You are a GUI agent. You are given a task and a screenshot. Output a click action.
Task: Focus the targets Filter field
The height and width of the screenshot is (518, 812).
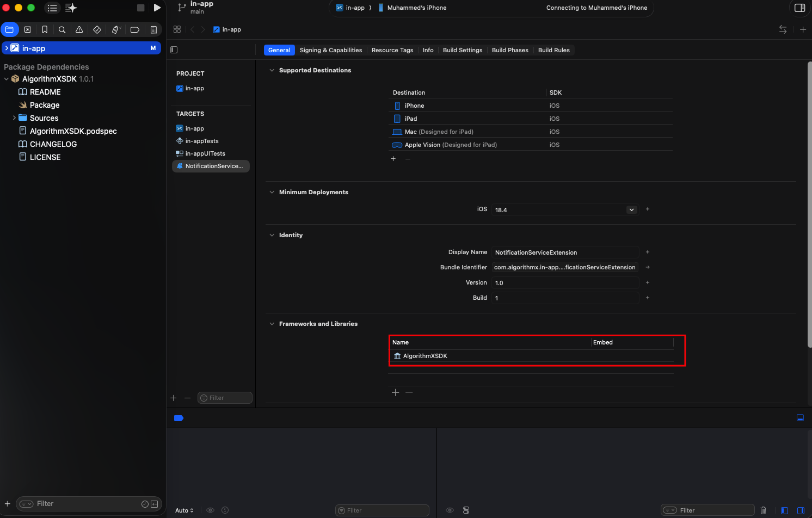(225, 398)
